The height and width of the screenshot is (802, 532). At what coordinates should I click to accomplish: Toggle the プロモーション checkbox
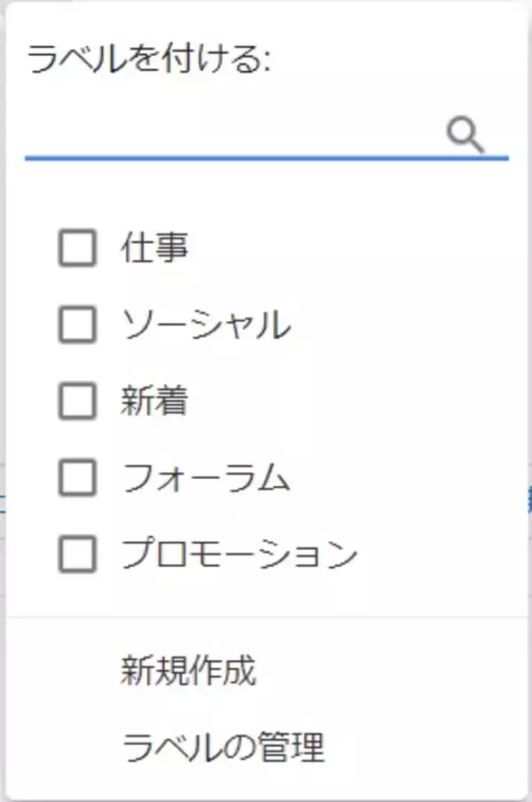(x=77, y=555)
